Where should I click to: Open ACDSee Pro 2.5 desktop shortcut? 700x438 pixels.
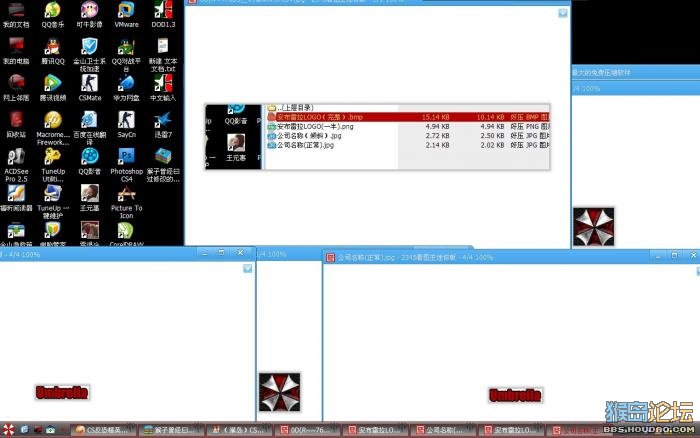16,165
